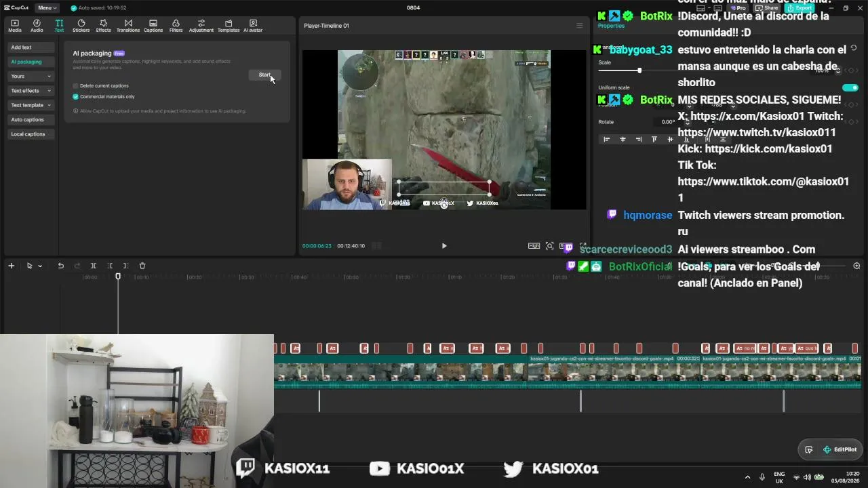Open the EditPilot assistant
The height and width of the screenshot is (488, 868).
coord(840,449)
